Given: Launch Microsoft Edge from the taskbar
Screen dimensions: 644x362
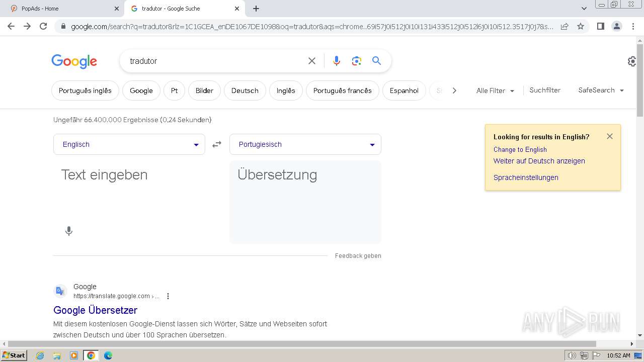Looking at the screenshot, I should (108, 355).
